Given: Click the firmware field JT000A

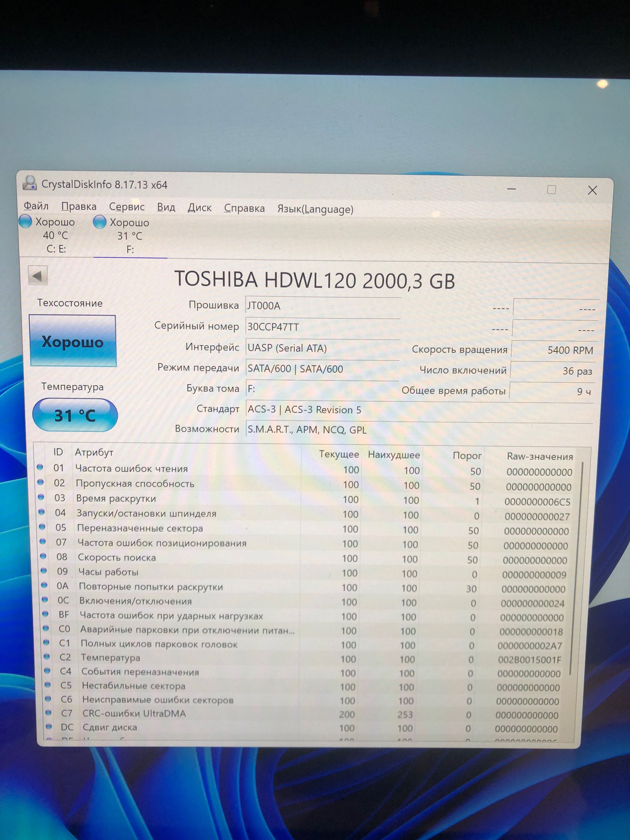Looking at the screenshot, I should (x=323, y=306).
